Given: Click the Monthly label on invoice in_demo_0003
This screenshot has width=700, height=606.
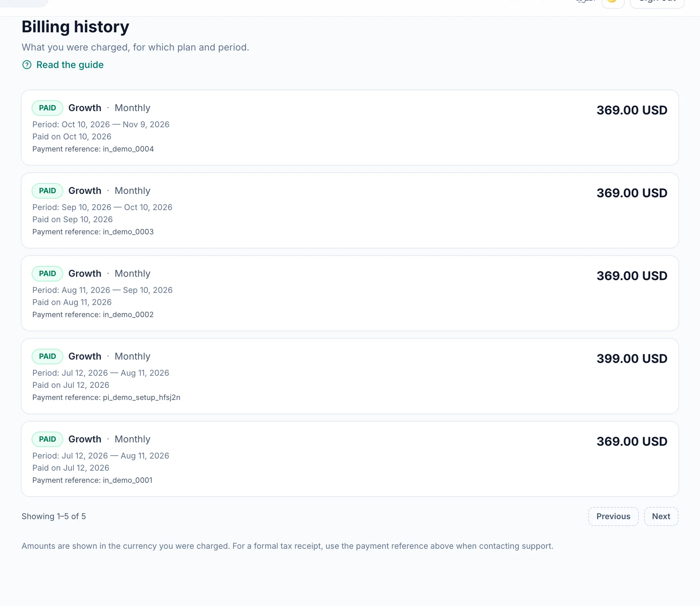Looking at the screenshot, I should 133,191.
